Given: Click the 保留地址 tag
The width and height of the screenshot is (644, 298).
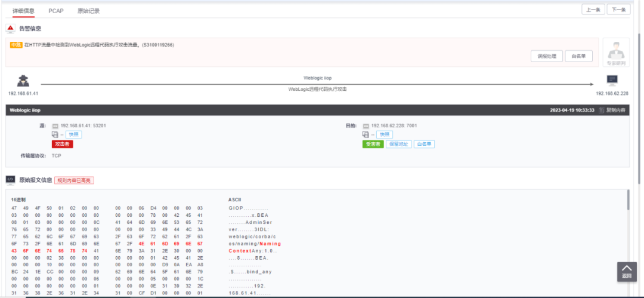Looking at the screenshot, I should [x=398, y=145].
